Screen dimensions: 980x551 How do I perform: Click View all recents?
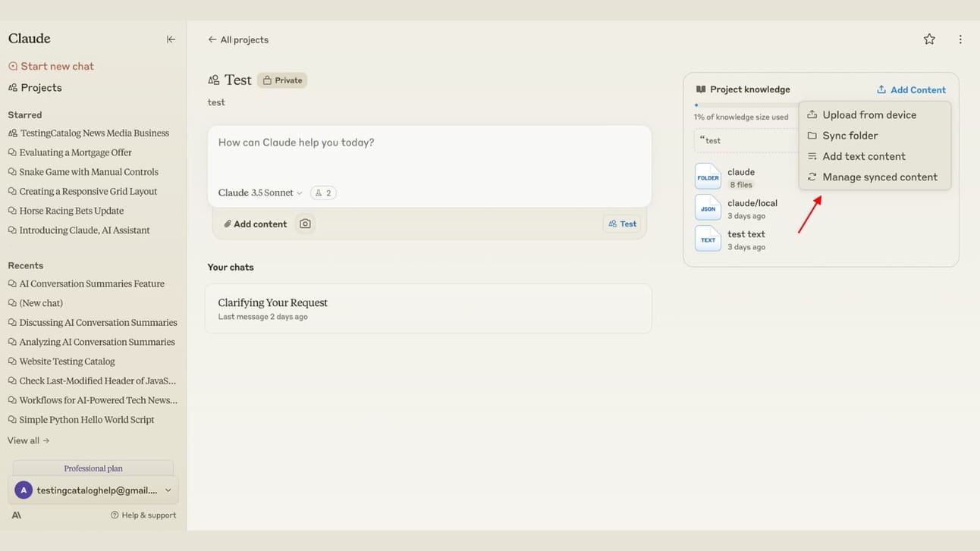tap(29, 440)
